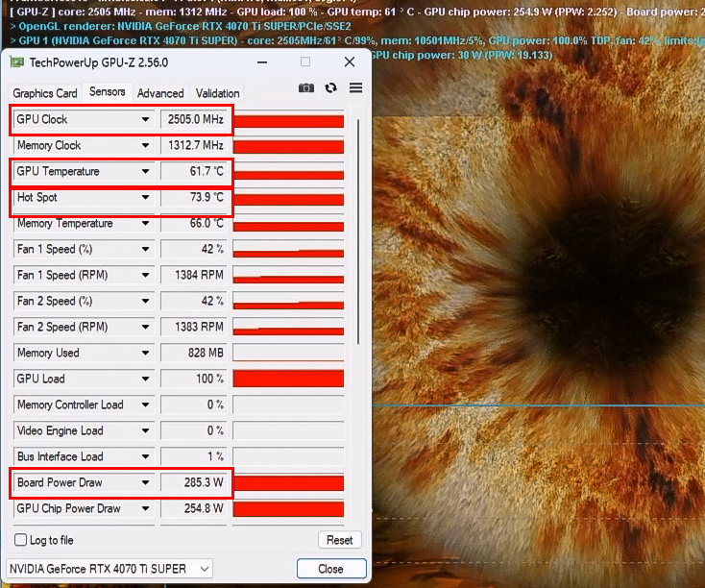Click the Close button at bottom
This screenshot has width=705, height=588.
[330, 569]
